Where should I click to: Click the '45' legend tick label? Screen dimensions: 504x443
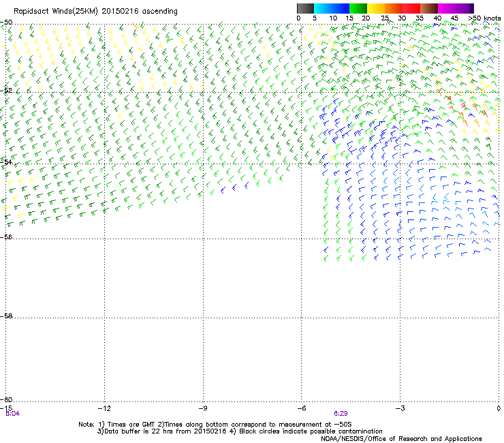pos(454,18)
